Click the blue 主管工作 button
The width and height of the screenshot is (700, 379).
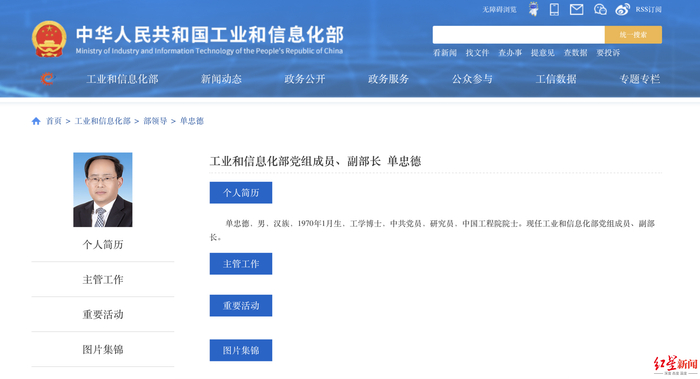pos(241,264)
